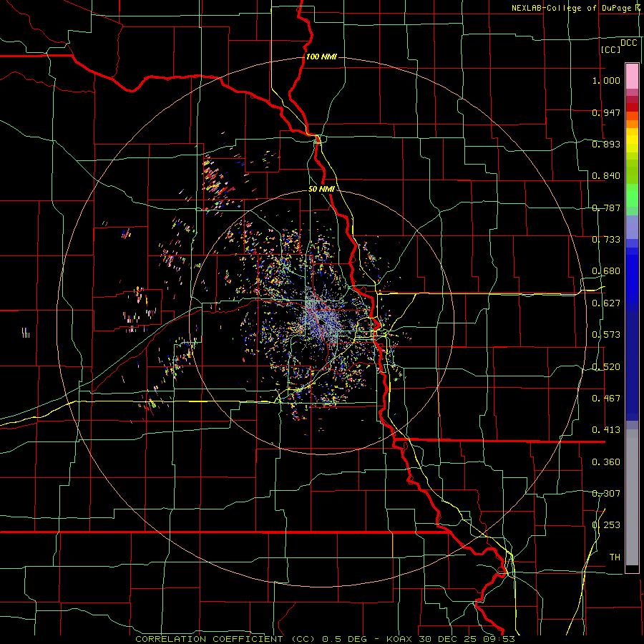Screen dimensions: 644x644
Task: Click the DCC label above the color scale
Action: point(629,43)
